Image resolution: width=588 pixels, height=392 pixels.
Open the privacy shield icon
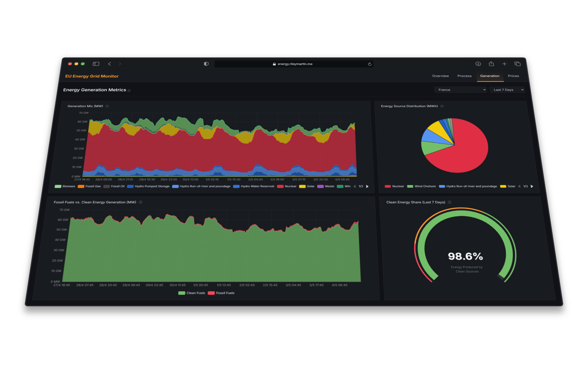tap(206, 64)
